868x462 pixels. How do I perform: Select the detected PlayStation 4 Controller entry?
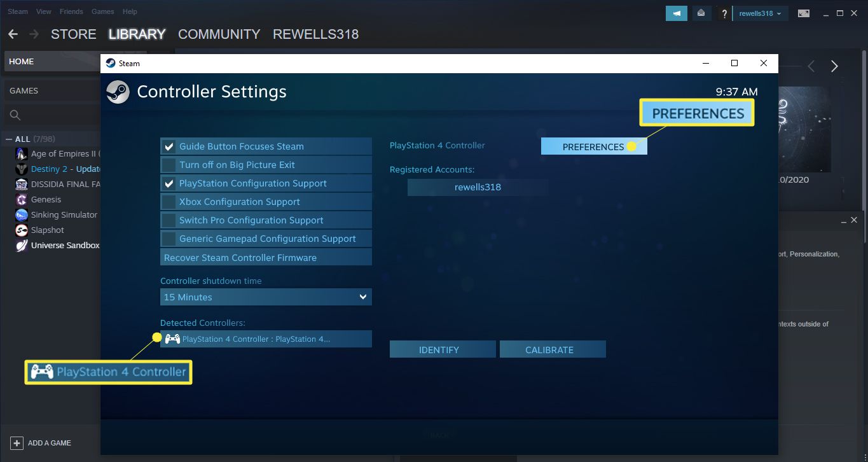(266, 339)
